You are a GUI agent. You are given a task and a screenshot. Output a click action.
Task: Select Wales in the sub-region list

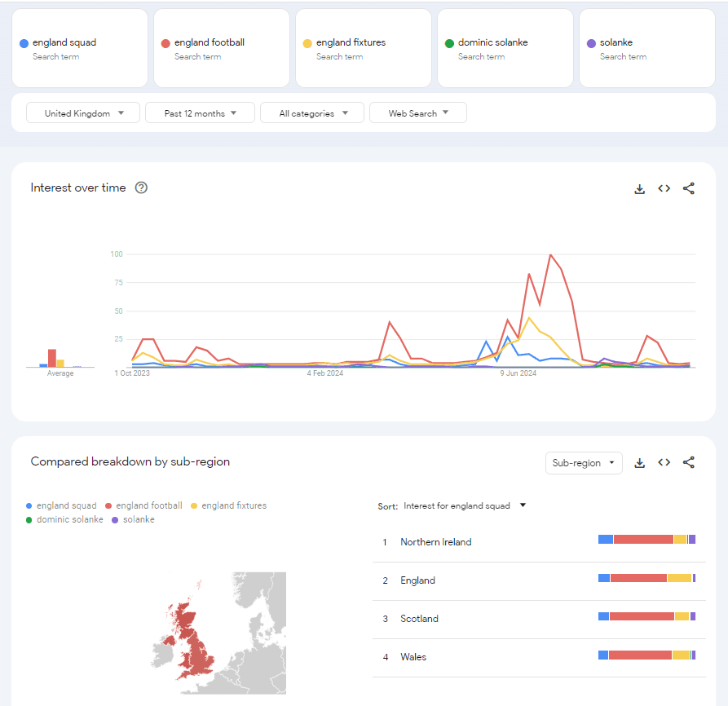click(x=415, y=656)
